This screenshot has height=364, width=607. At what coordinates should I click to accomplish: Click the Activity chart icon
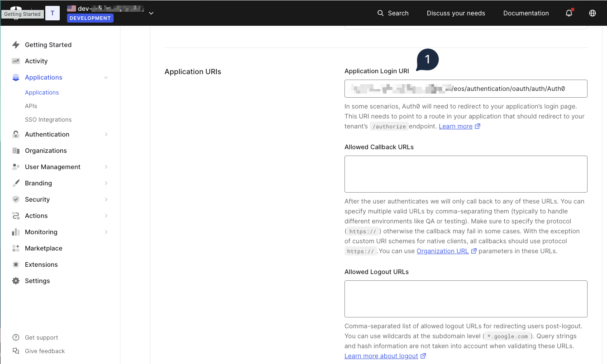click(x=16, y=61)
